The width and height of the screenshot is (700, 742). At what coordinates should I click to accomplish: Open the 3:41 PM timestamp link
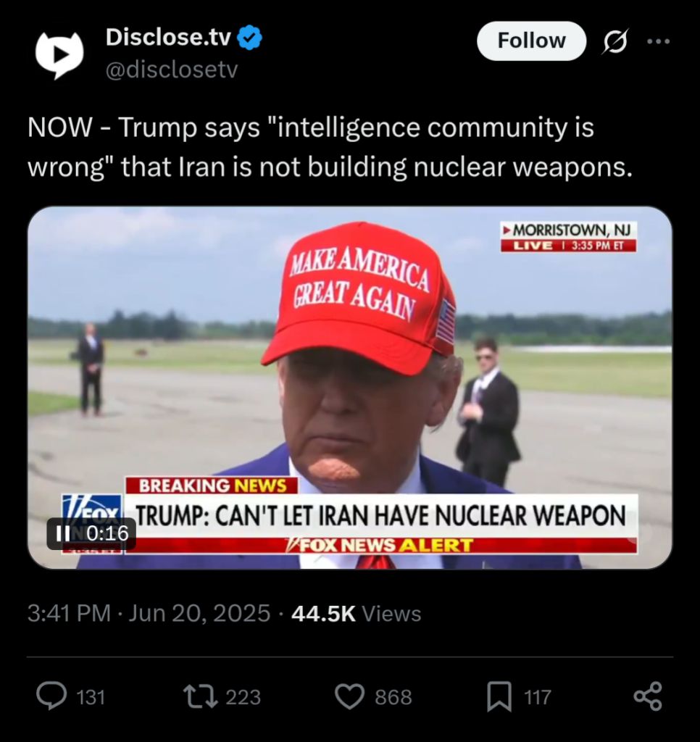69,613
